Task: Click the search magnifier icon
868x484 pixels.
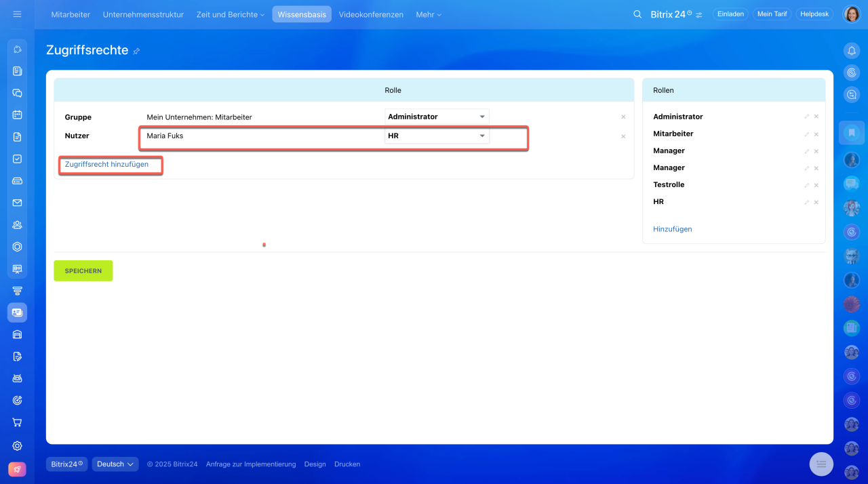Action: point(637,14)
